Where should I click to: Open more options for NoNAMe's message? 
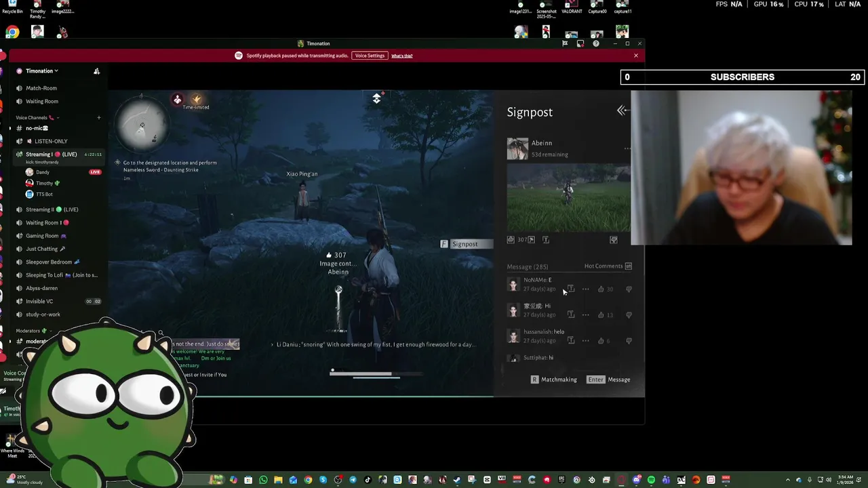tap(585, 289)
